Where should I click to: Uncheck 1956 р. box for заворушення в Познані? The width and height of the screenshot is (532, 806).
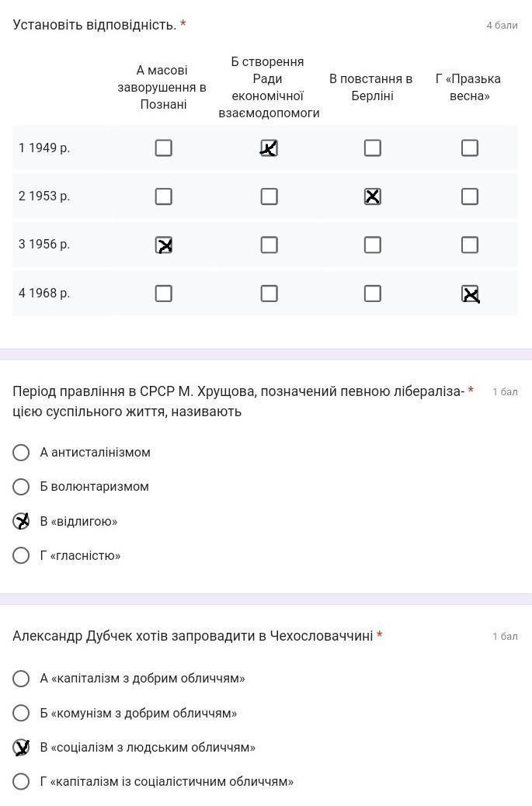pos(163,245)
